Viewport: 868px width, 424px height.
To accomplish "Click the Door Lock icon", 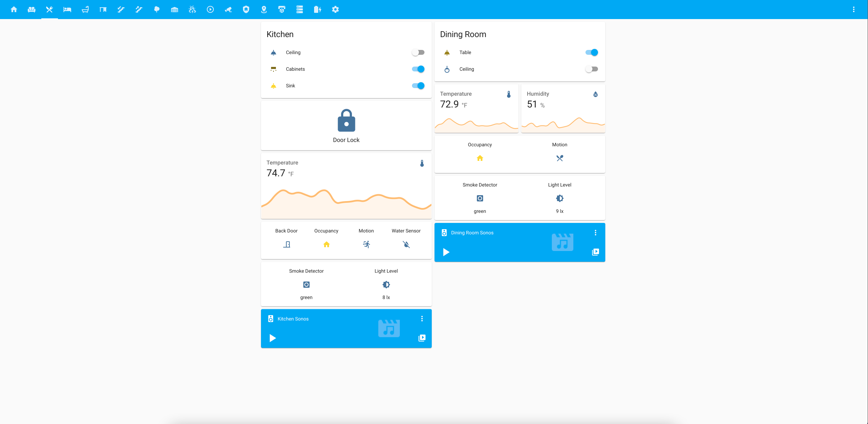I will [346, 121].
